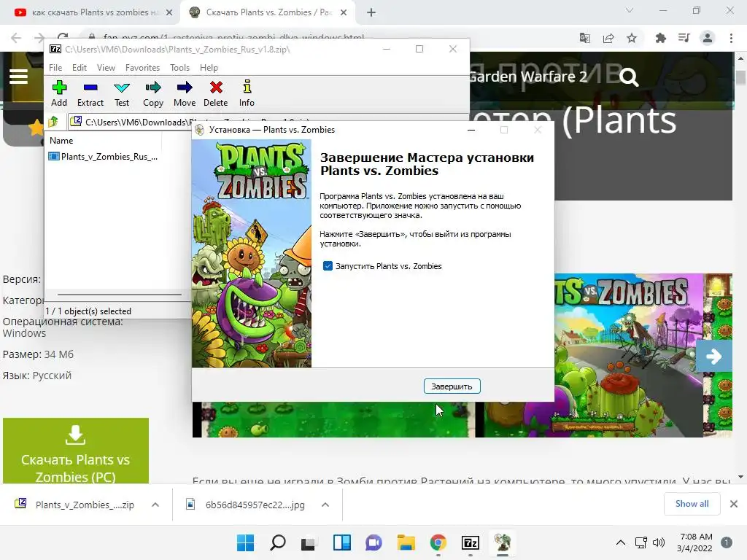Click the webpage vertical scrollbar
This screenshot has height=560, width=747.
(740, 77)
